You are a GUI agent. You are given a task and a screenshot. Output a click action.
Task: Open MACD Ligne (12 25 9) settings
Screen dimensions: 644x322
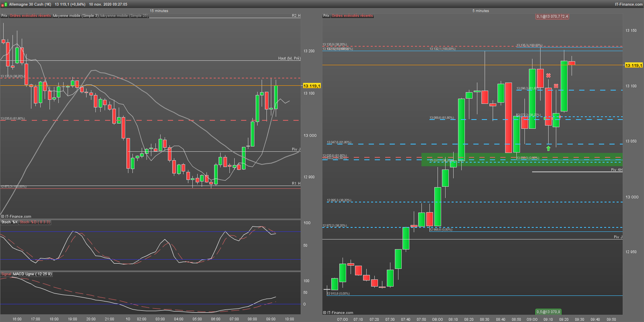[32, 274]
